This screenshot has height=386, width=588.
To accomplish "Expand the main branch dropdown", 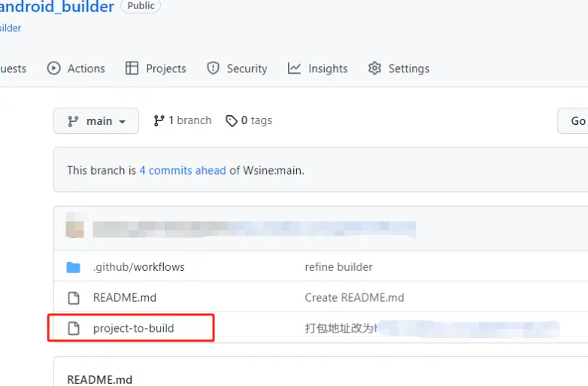I will [x=96, y=121].
